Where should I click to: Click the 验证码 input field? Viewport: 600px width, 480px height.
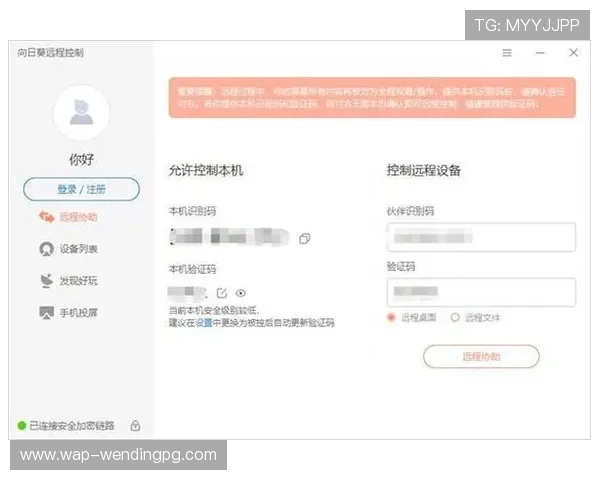tap(481, 292)
